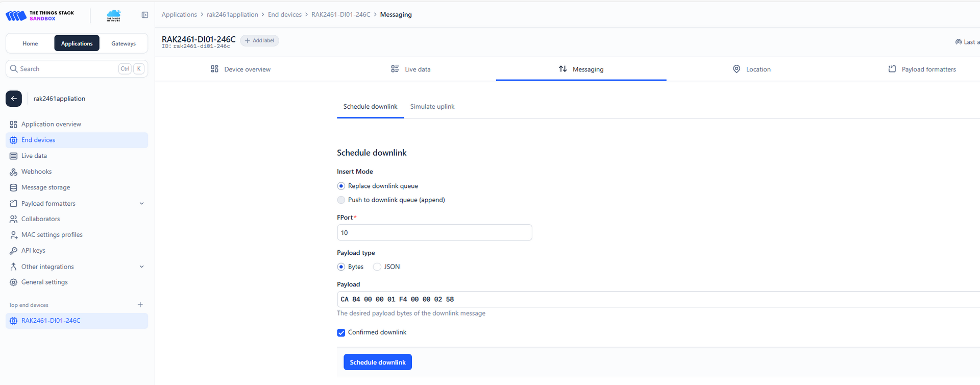Click the back arrow beside rak2461appliation
Screen dimensions: 980x385
pos(14,99)
